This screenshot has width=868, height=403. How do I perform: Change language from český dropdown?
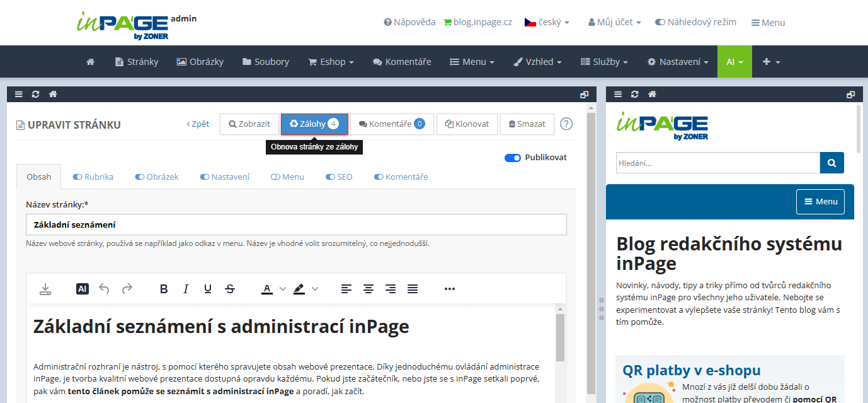[547, 22]
